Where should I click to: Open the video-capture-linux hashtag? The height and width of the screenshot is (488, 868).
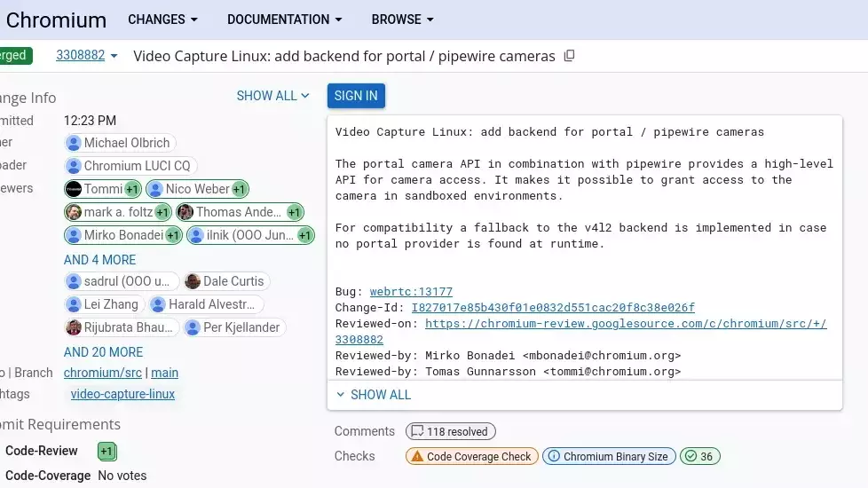click(122, 394)
